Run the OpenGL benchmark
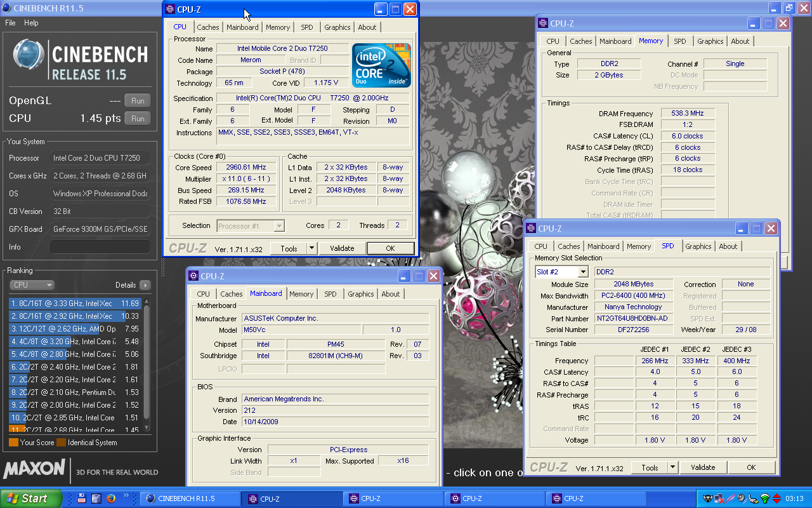The height and width of the screenshot is (508, 812). coord(138,100)
